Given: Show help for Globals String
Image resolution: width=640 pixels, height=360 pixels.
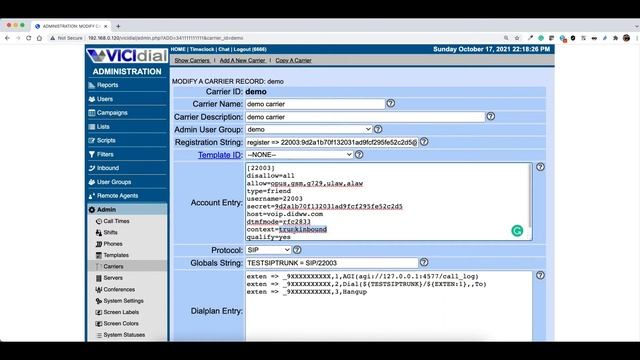Looking at the screenshot, I should [x=424, y=262].
